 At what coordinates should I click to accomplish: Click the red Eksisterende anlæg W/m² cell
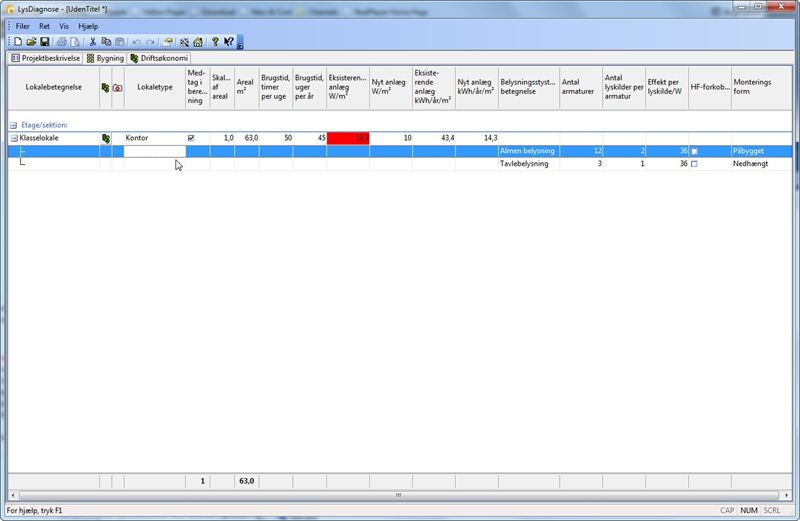click(x=348, y=138)
